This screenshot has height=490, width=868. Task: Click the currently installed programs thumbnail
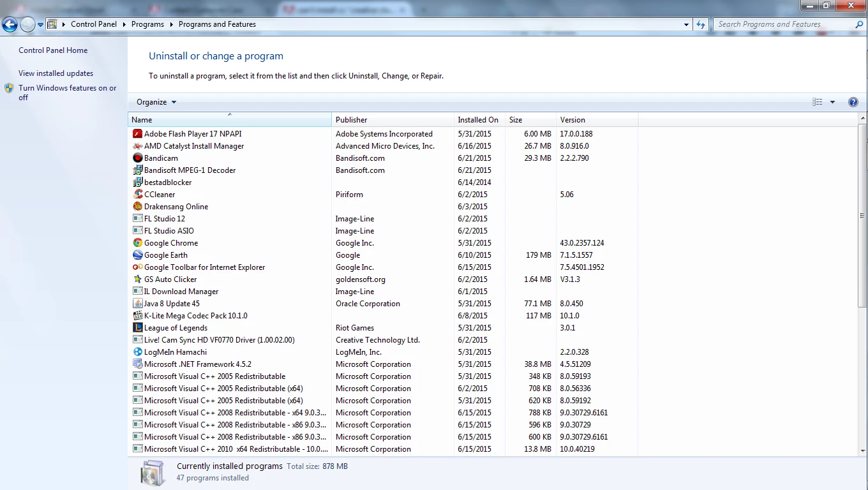click(153, 473)
